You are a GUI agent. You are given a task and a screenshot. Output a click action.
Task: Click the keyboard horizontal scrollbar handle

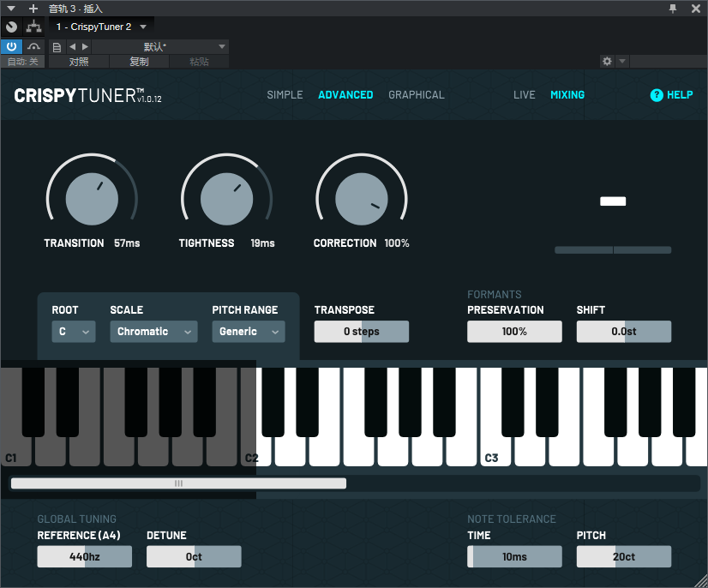pos(179,483)
